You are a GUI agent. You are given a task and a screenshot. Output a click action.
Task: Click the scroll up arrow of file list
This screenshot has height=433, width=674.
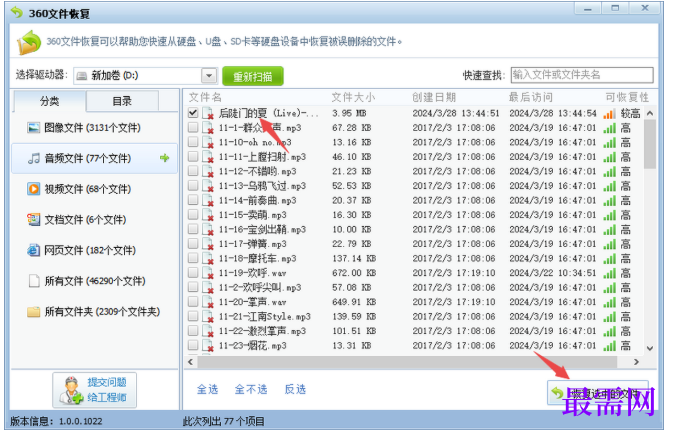(x=649, y=114)
